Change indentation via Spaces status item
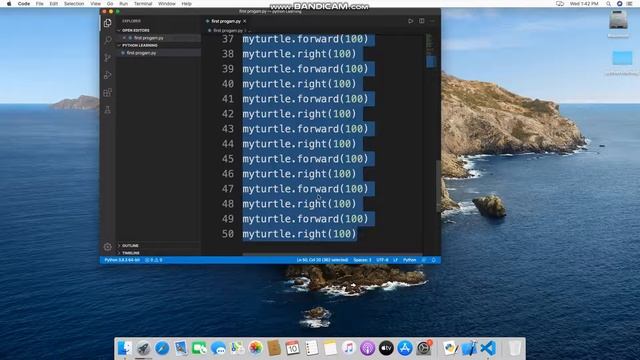Screen dimensions: 640x360 pos(362,260)
